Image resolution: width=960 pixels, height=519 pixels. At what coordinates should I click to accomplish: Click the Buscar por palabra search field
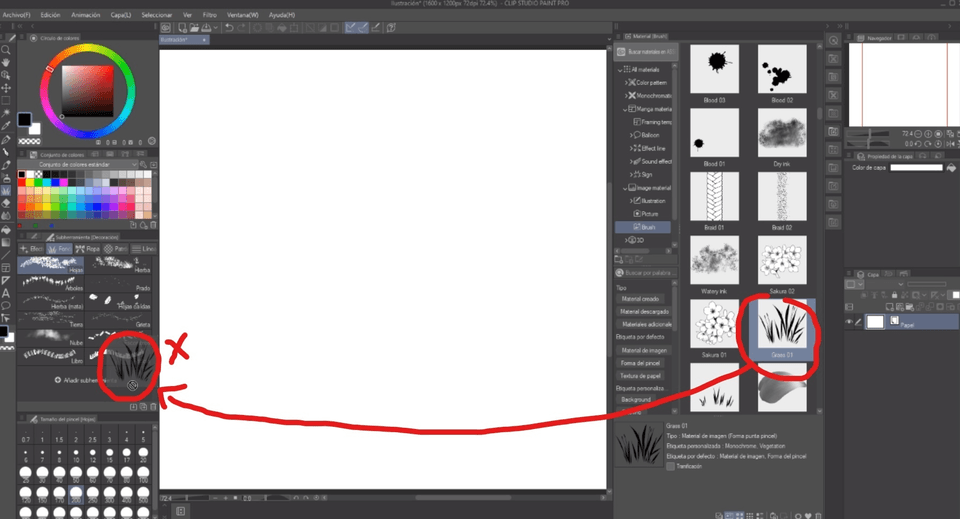(x=645, y=273)
